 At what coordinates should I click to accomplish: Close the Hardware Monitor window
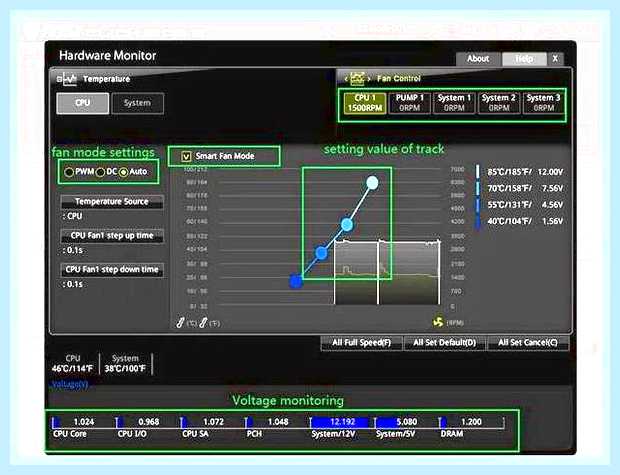coord(555,59)
